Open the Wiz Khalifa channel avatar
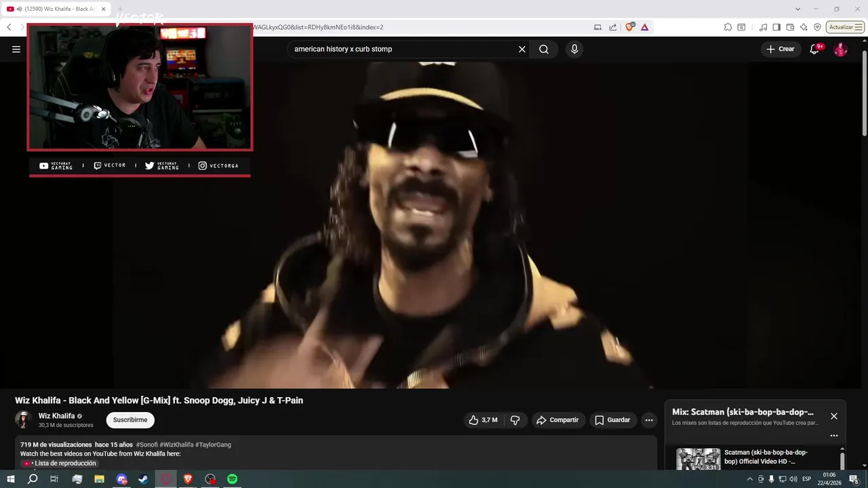 coord(24,420)
